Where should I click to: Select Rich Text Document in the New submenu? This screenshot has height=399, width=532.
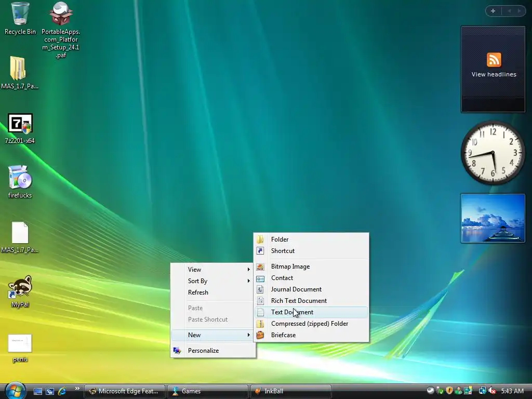(x=311, y=301)
